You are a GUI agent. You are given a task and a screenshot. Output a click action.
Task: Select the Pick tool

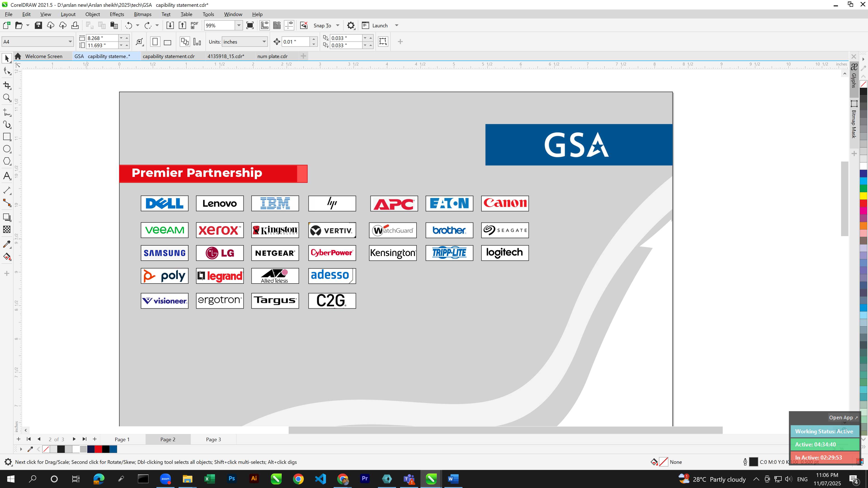(7, 58)
